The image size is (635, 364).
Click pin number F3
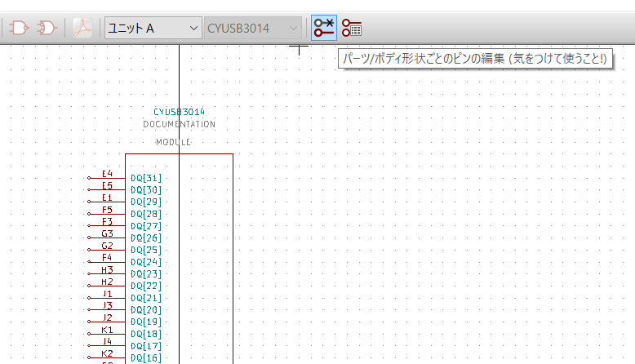[107, 221]
